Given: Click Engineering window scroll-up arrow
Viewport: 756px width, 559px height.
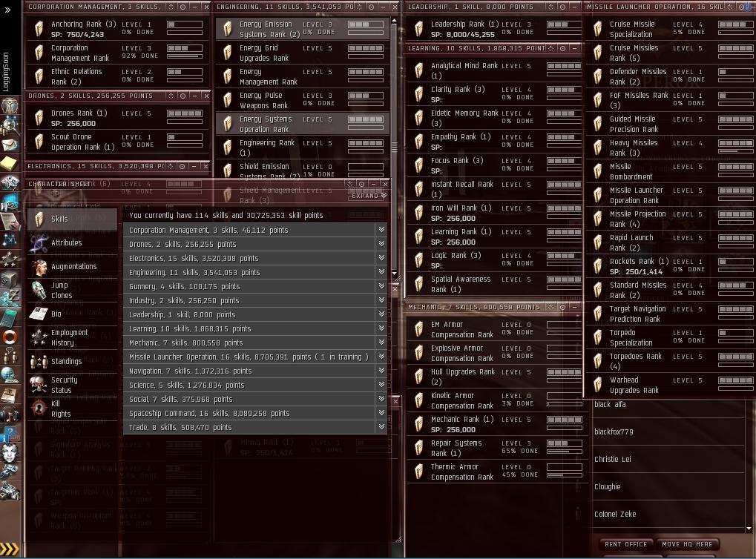Looking at the screenshot, I should point(395,21).
